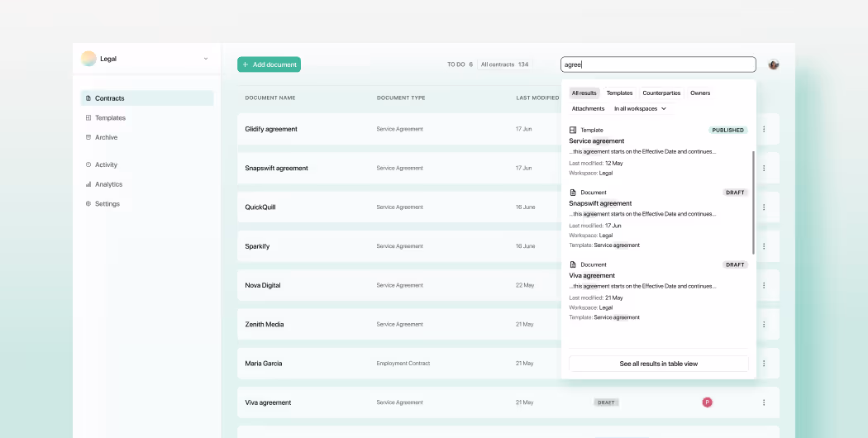
Task: Click the pink P owner avatar
Action: pyautogui.click(x=707, y=402)
